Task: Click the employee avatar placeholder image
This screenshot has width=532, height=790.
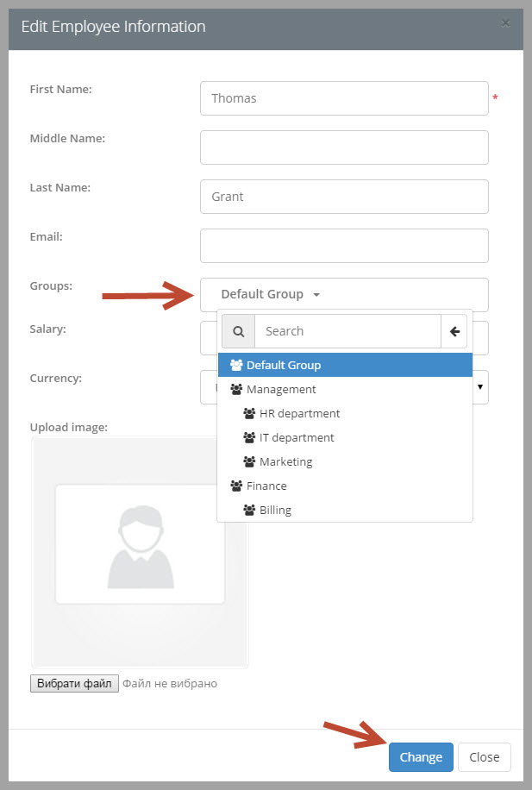Action: [x=140, y=545]
